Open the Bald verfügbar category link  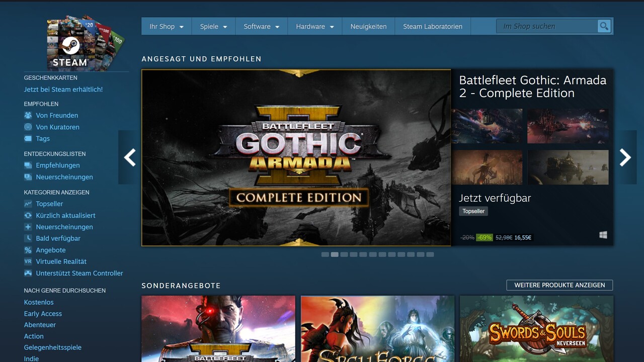[58, 238]
